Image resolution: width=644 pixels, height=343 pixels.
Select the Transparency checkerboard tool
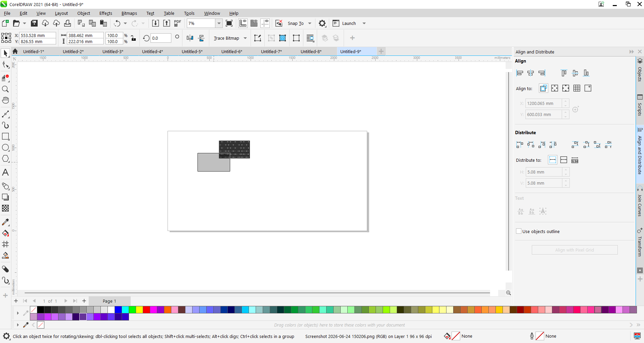tap(5, 208)
